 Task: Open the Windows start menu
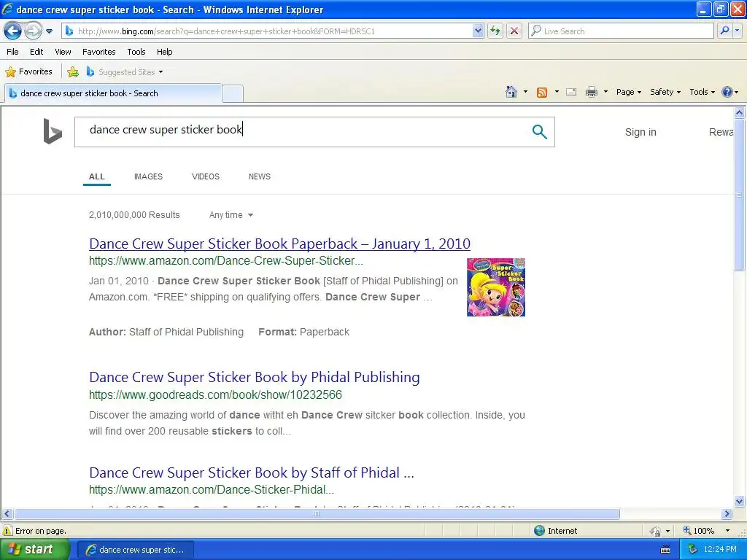tap(34, 550)
